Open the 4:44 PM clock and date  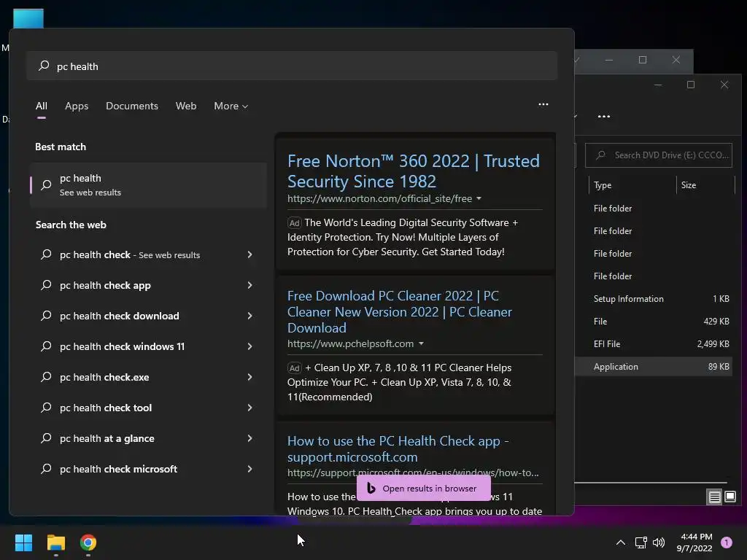coord(694,542)
